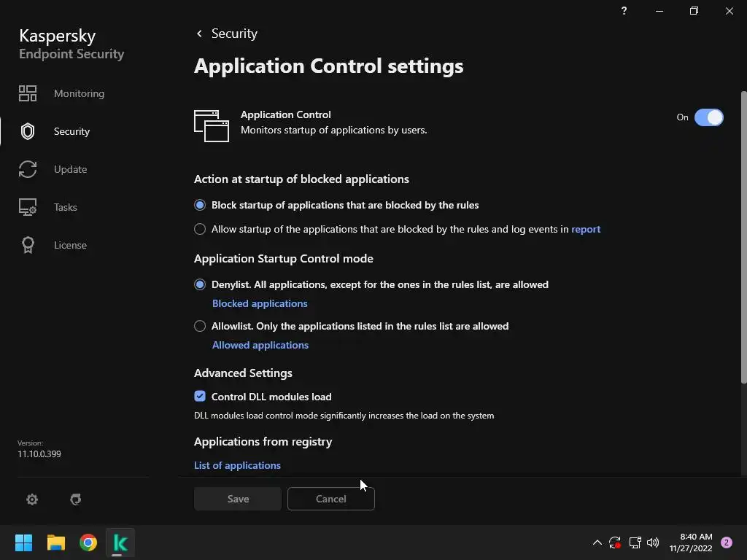Image resolution: width=747 pixels, height=560 pixels.
Task: Click version number 11.10.0.399
Action: pyautogui.click(x=39, y=454)
